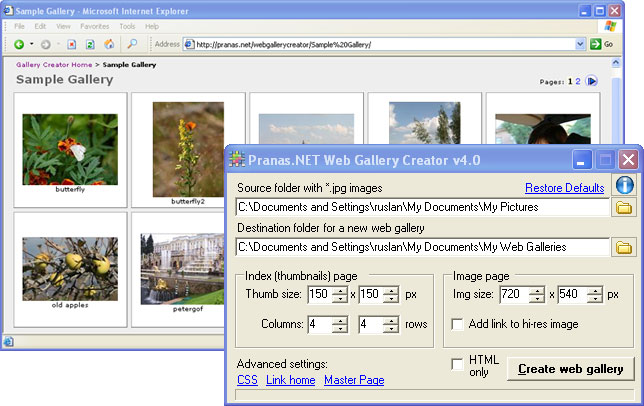The image size is (644, 406).
Task: Go to page 2 of Sample Gallery
Action: coord(578,81)
